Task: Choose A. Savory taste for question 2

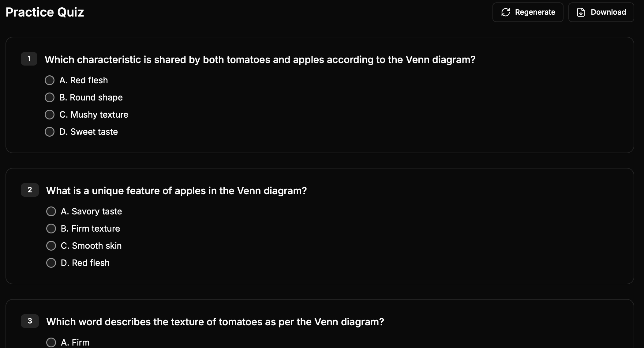Action: tap(51, 211)
